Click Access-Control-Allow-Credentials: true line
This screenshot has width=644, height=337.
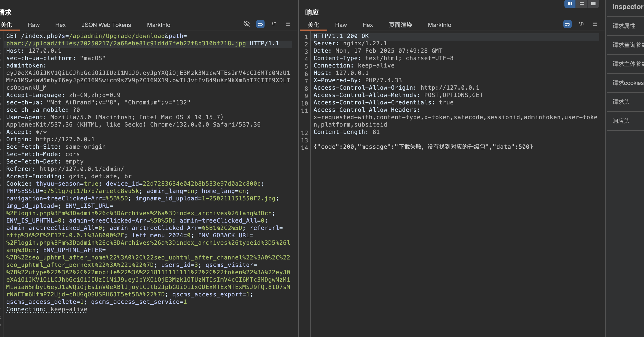point(383,102)
